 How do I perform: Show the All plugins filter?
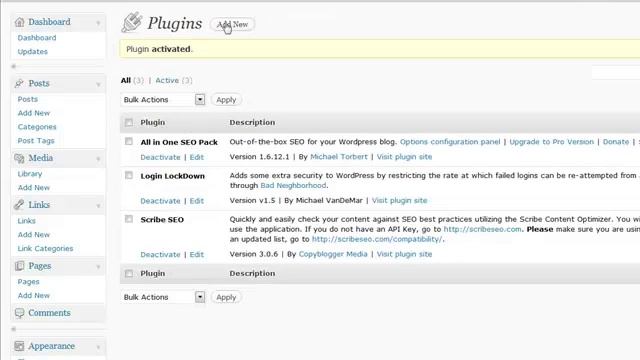click(125, 80)
